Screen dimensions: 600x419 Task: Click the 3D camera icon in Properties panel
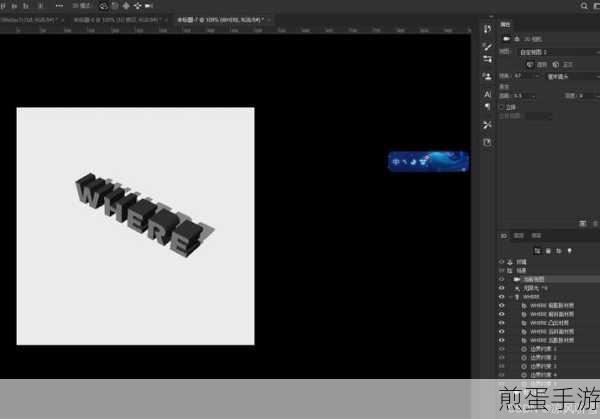point(507,39)
